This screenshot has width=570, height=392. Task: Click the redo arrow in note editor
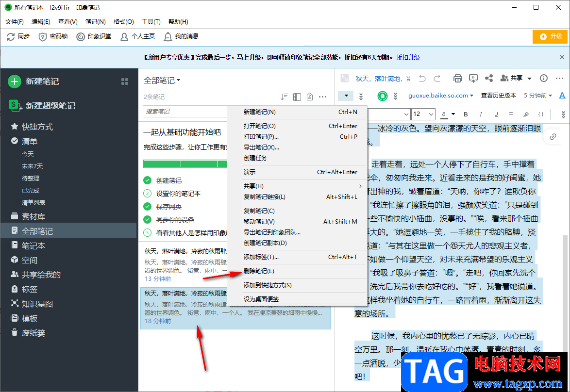coord(437,78)
